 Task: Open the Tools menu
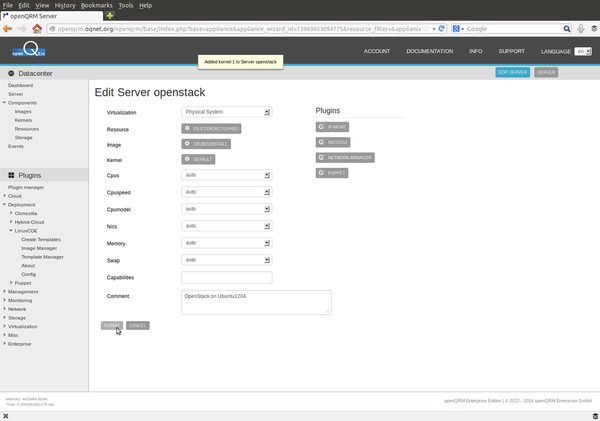[126, 5]
